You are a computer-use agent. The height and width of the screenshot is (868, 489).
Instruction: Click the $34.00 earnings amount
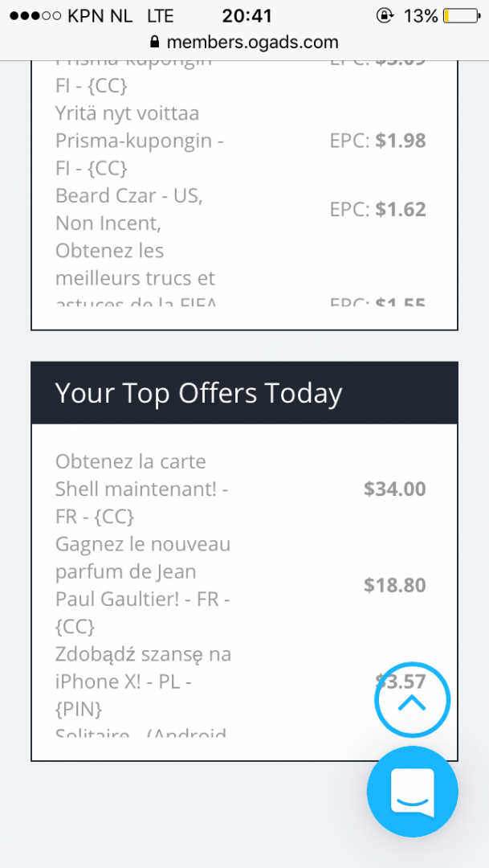pyautogui.click(x=394, y=489)
